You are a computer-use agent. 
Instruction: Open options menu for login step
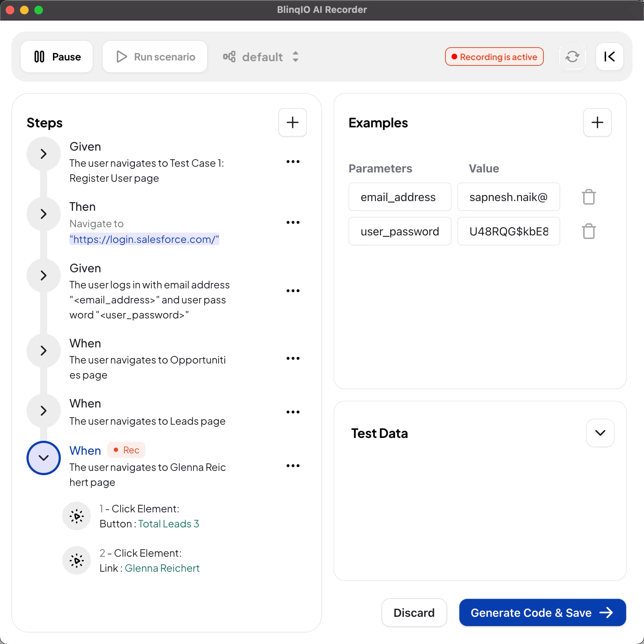tap(293, 291)
